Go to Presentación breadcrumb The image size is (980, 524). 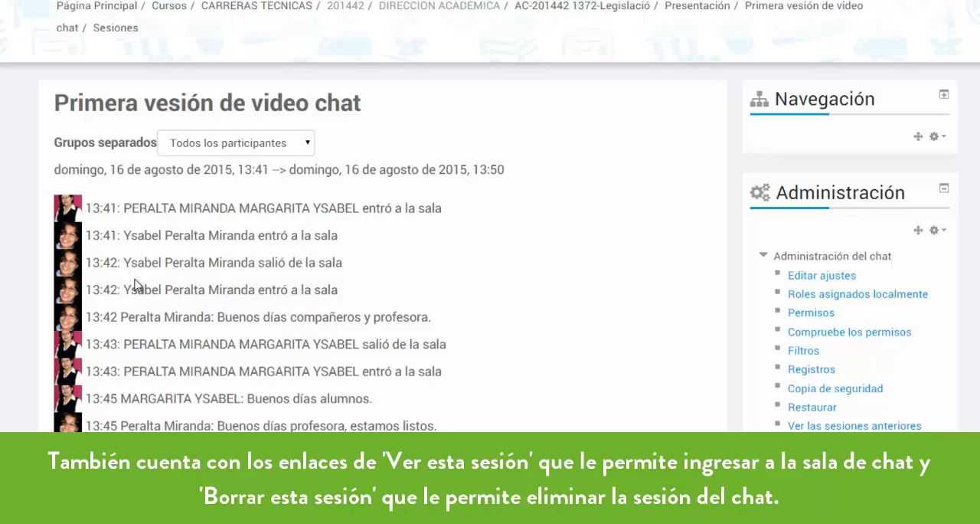(697, 6)
